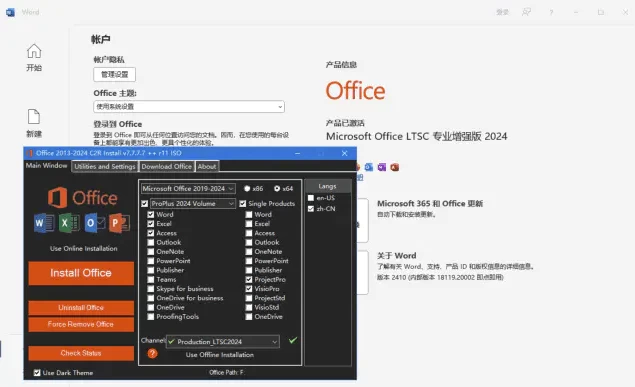Image resolution: width=635 pixels, height=387 pixels.
Task: Expand the Microsoft Office 2019-2024 dropdown
Action: coord(188,189)
